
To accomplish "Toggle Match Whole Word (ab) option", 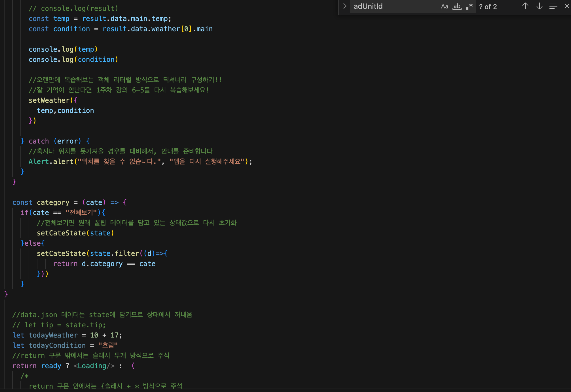I will coord(457,7).
